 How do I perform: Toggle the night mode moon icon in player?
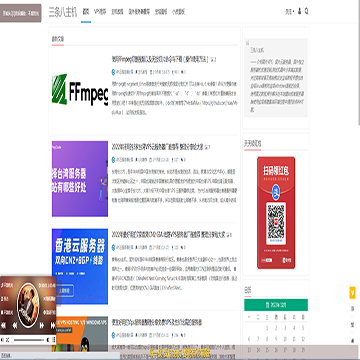point(48,340)
